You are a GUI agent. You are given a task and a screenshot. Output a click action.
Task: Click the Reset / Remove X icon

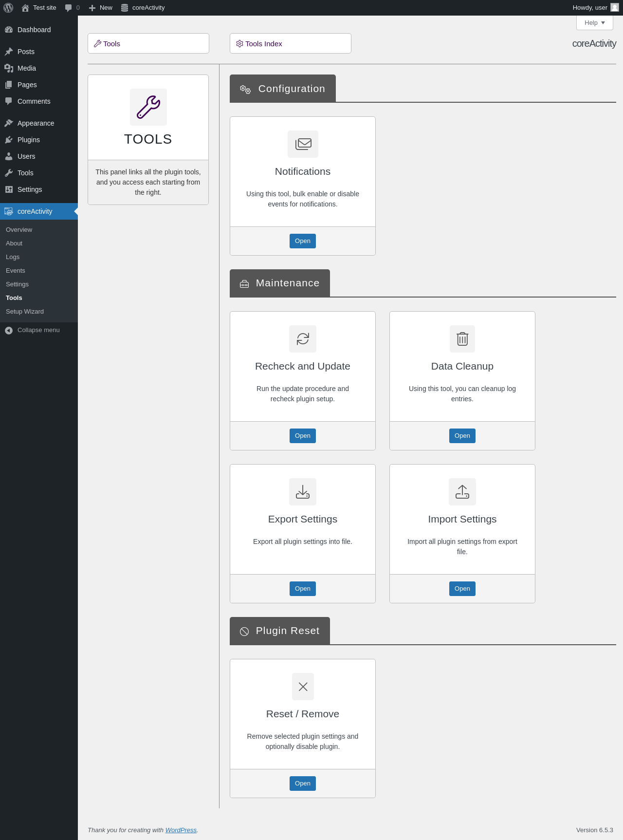coord(303,687)
